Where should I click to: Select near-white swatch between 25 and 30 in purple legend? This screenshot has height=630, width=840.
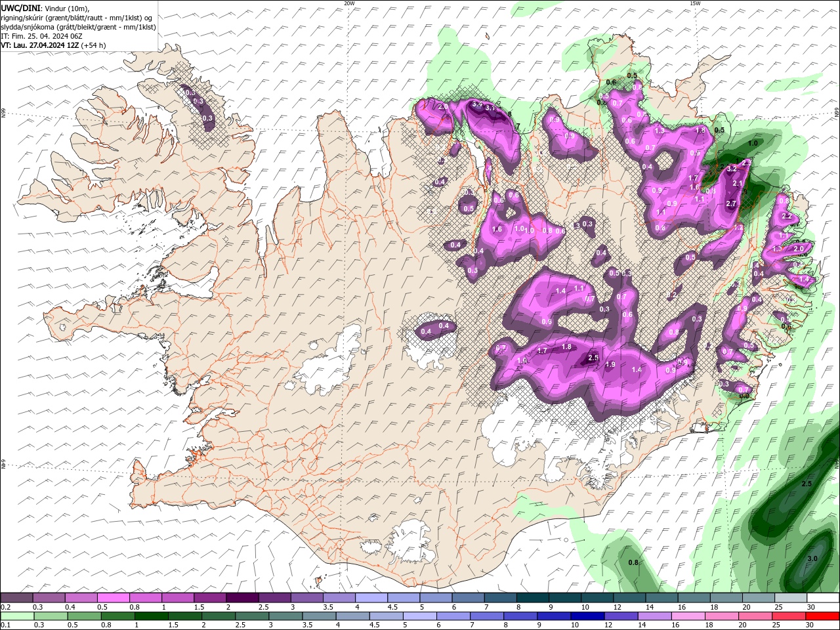pos(790,597)
